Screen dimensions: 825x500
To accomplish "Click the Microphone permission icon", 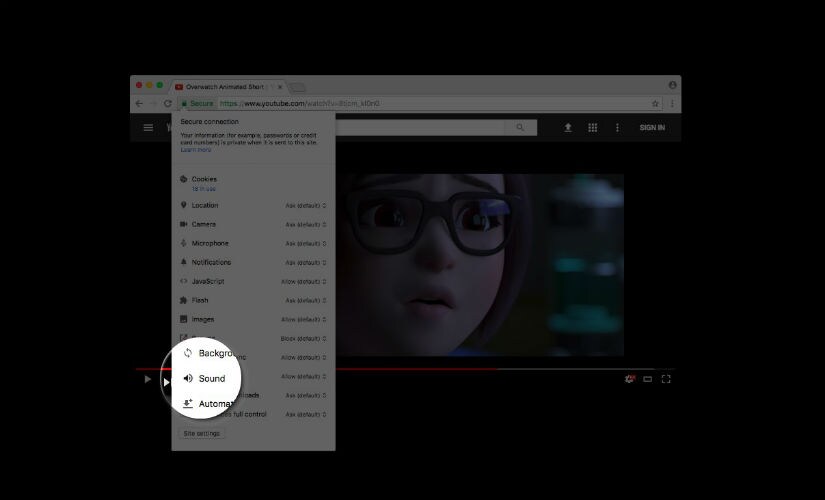I will (184, 243).
